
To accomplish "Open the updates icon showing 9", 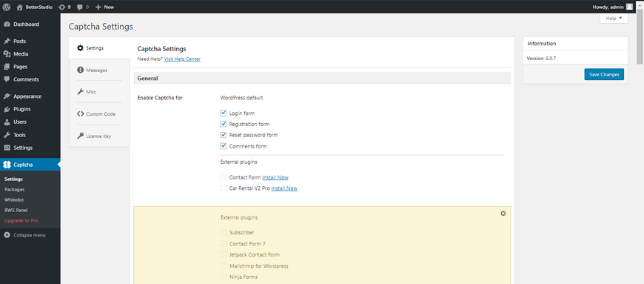I will tap(62, 7).
